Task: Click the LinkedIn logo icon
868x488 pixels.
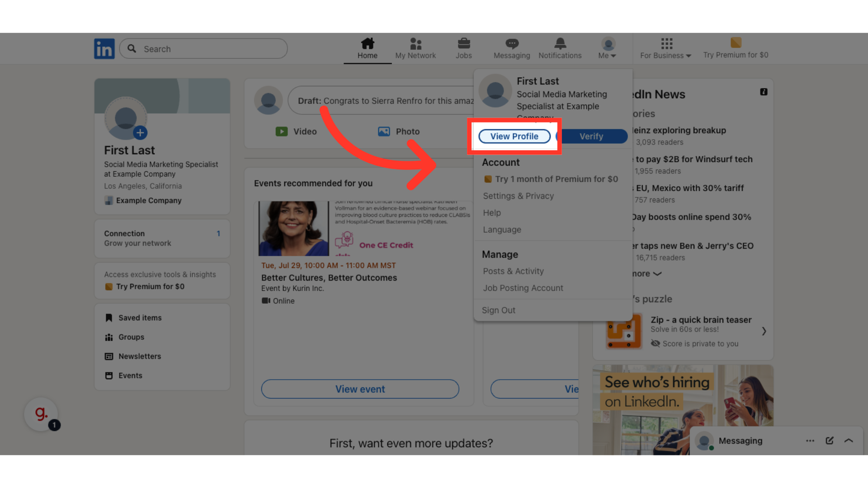Action: (104, 49)
